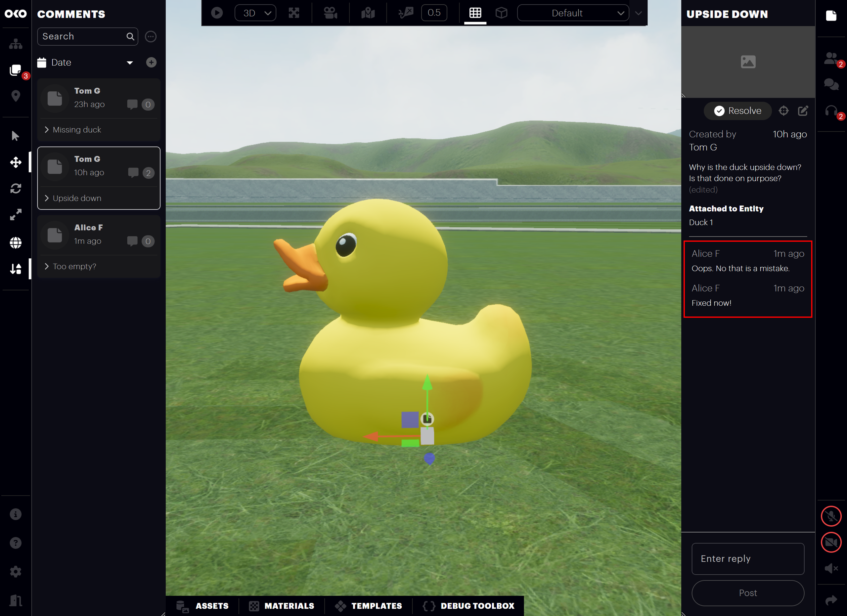Viewport: 847px width, 616px height.
Task: Click inside the Enter reply field
Action: tap(748, 558)
